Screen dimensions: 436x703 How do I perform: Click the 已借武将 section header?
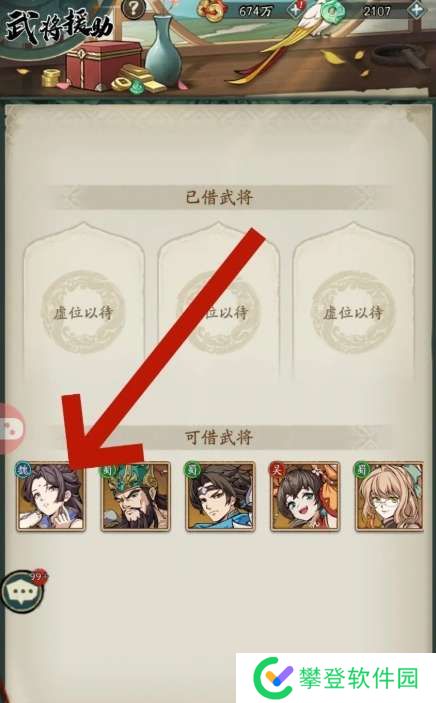[219, 197]
